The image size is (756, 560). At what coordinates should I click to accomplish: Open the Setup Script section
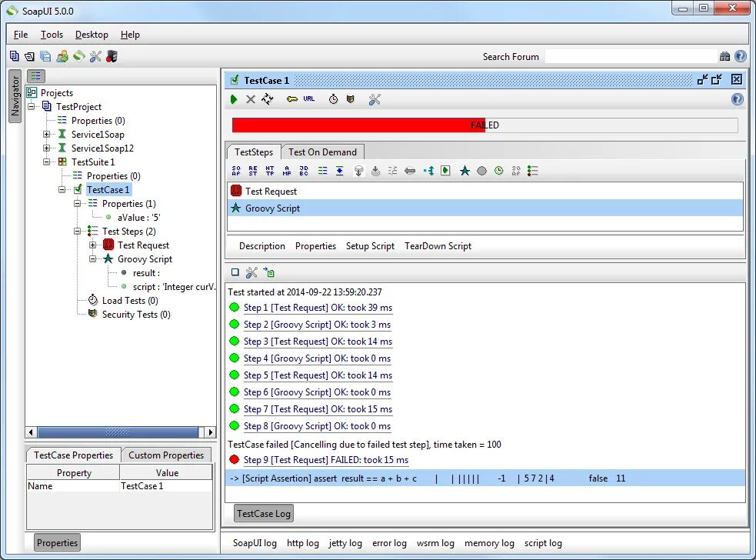[x=370, y=246]
